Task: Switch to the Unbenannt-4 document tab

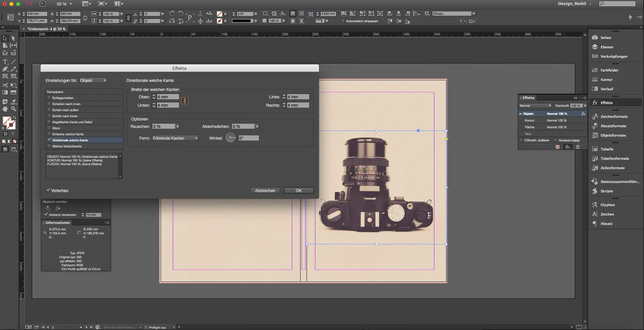Action: point(46,29)
